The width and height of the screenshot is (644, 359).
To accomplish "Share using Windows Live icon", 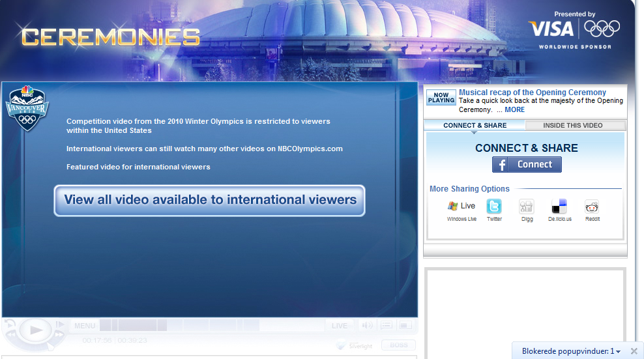I will (x=461, y=207).
